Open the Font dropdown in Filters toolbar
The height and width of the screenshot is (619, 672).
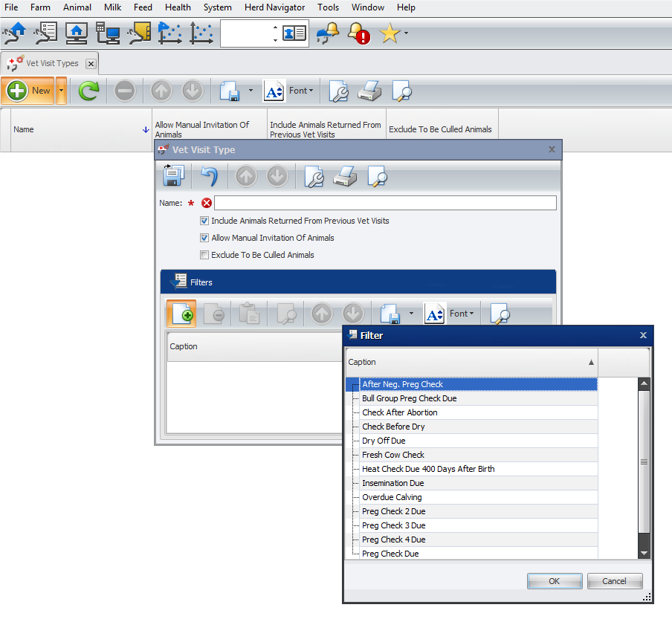[462, 314]
